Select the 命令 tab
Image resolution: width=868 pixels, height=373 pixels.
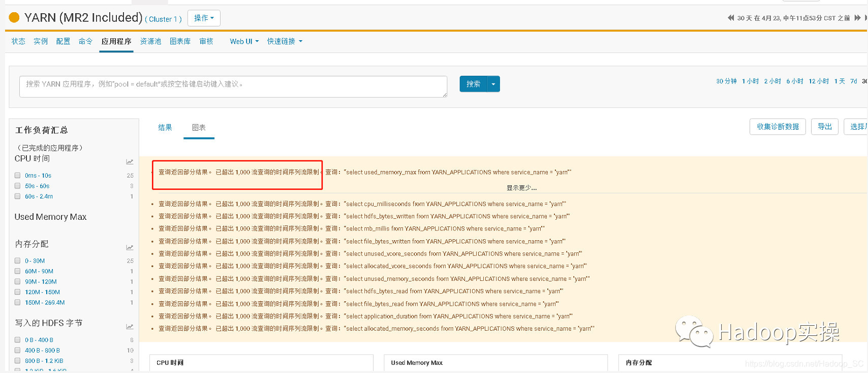click(x=85, y=41)
